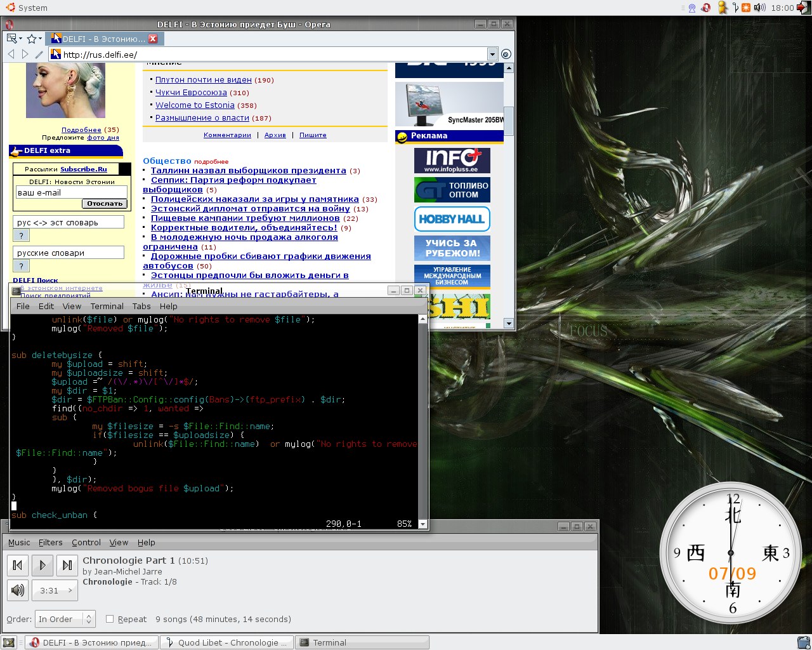
Task: Click the yellow buddy messenger tray icon
Action: tap(722, 8)
